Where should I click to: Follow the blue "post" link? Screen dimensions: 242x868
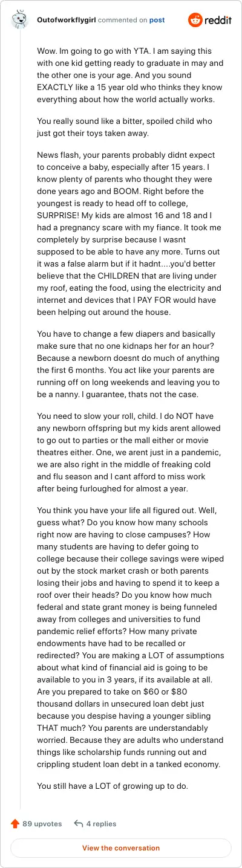(157, 20)
